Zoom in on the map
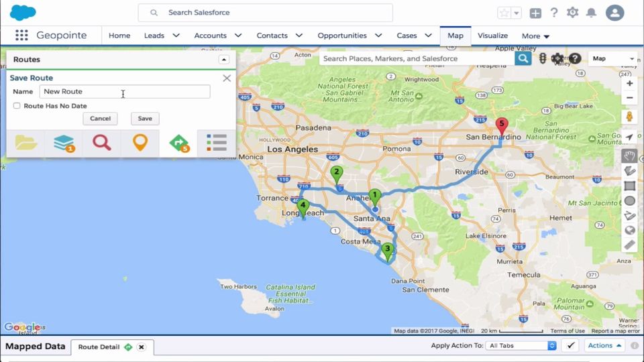Screen dimensions: 644x362 [629, 84]
